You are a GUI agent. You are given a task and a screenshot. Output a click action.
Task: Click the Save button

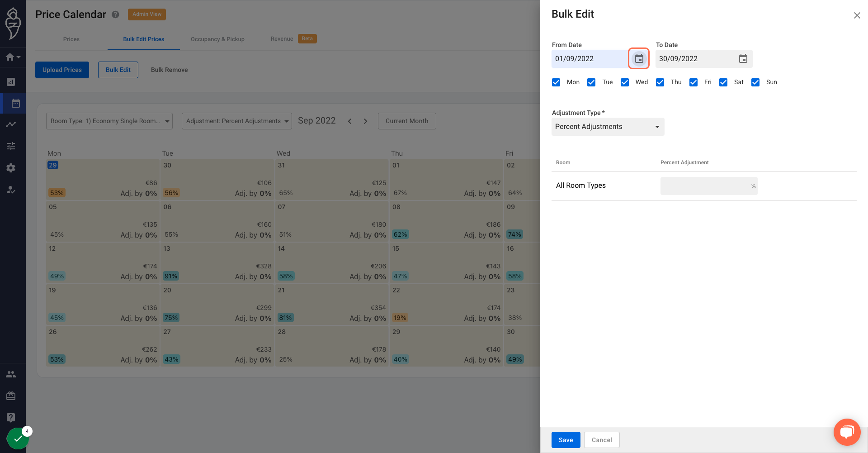pos(566,440)
